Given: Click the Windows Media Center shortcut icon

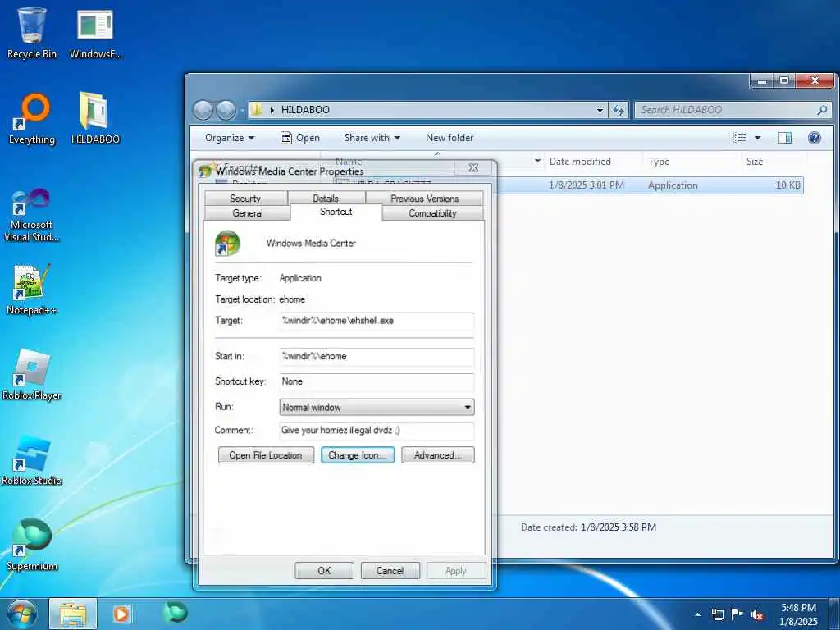Looking at the screenshot, I should pos(228,244).
